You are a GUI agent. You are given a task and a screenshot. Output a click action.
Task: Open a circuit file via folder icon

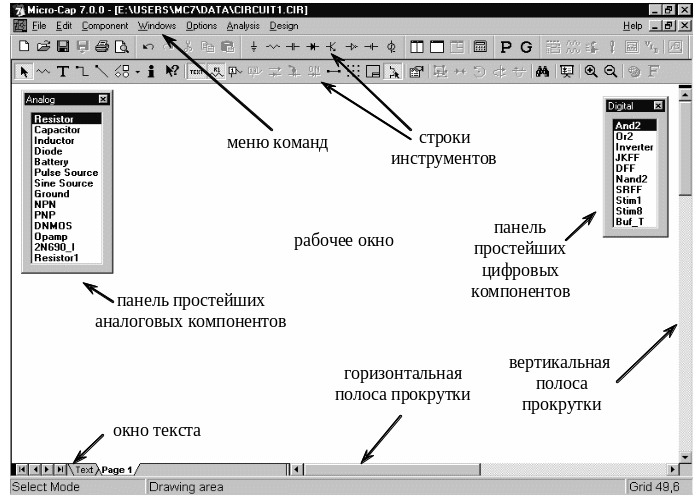44,46
